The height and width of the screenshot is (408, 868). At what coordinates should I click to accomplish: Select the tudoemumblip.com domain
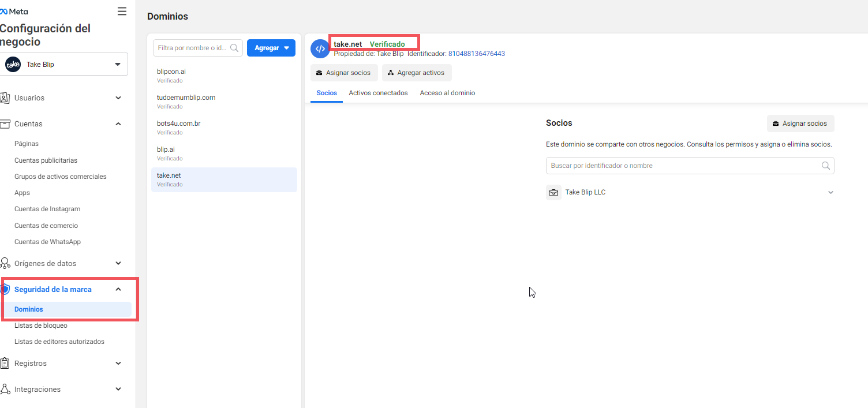click(224, 102)
